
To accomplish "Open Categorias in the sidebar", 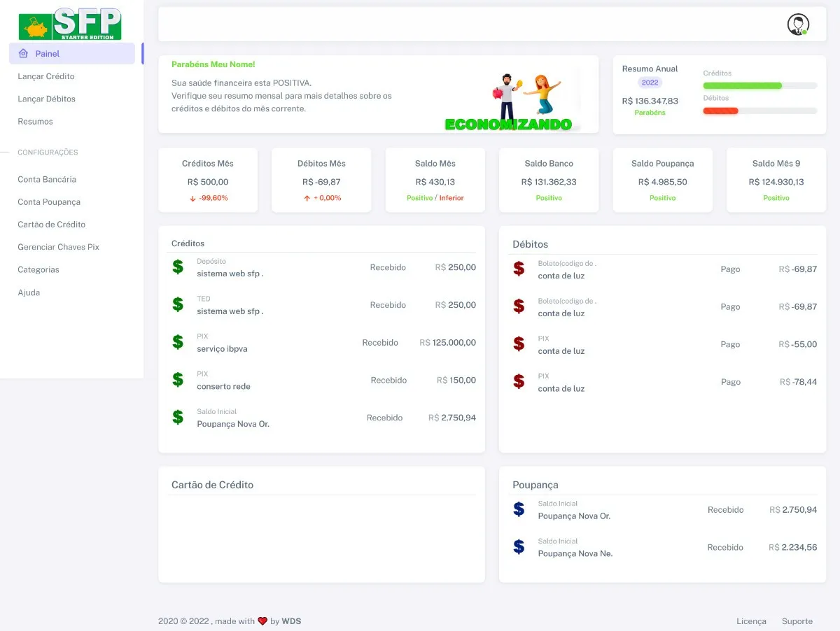I will click(x=38, y=270).
